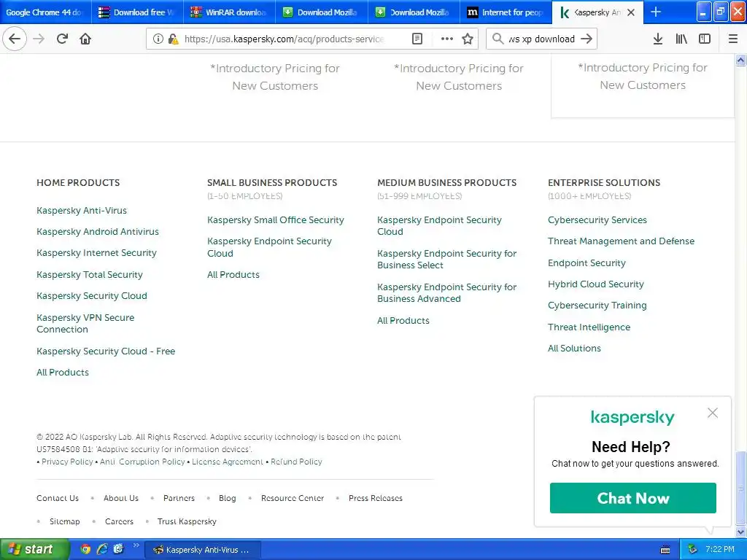Open Cybersecurity Services link
This screenshot has height=560, width=747.
pos(597,220)
